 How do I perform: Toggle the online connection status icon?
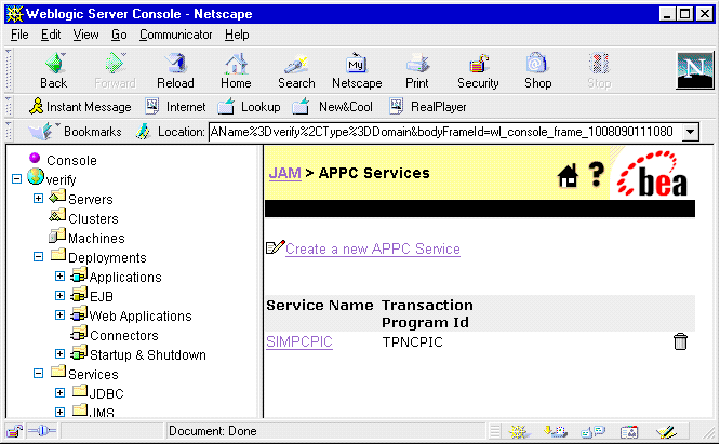[x=41, y=431]
